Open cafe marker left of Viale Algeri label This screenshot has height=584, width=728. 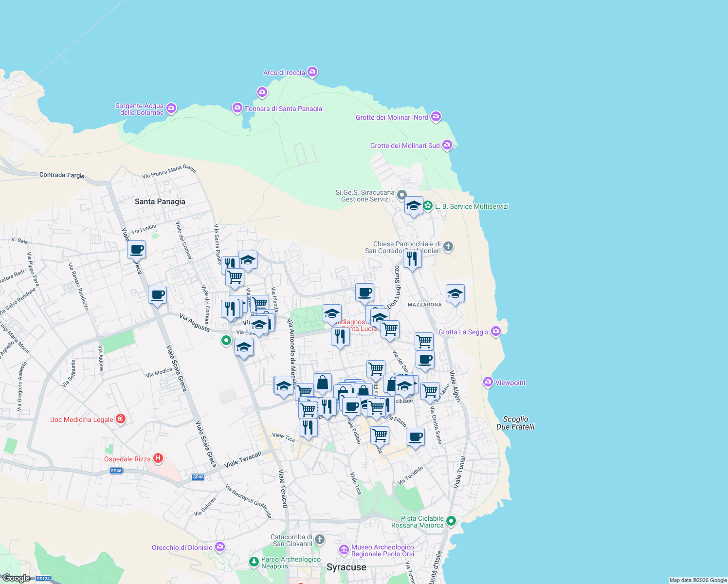pyautogui.click(x=425, y=361)
